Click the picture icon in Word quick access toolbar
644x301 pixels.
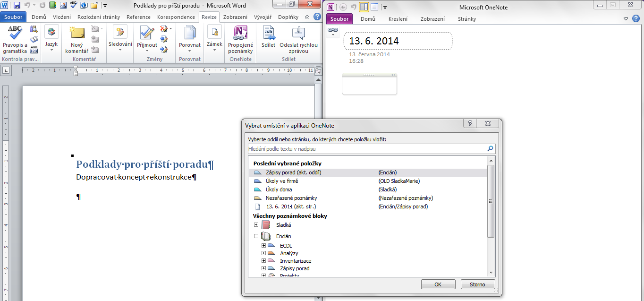click(x=63, y=5)
